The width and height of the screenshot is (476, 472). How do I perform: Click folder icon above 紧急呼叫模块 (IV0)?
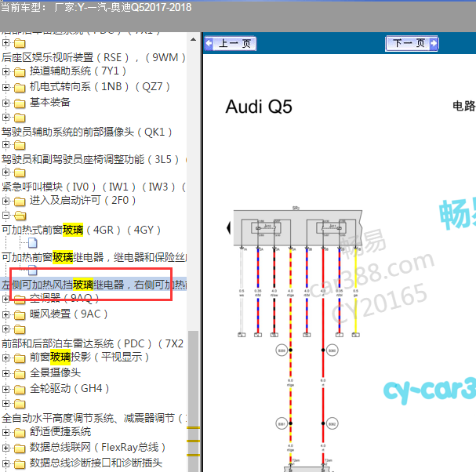20,172
